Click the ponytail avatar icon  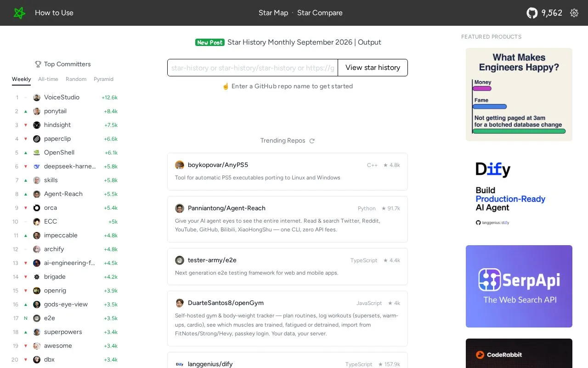pos(37,111)
